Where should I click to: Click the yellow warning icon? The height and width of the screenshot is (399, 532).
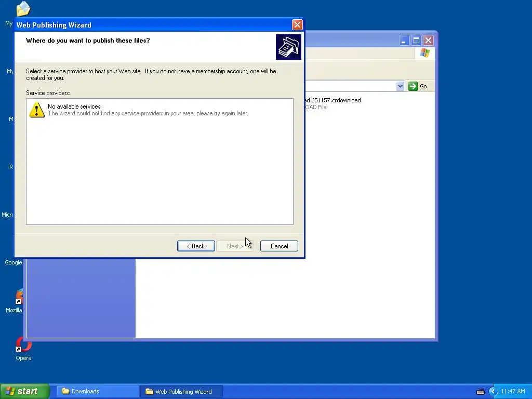coord(37,110)
